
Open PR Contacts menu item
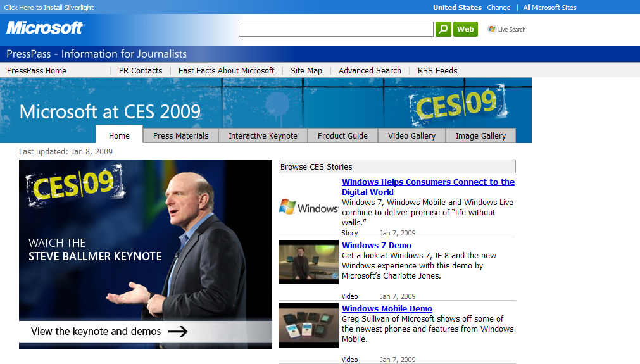[x=141, y=71]
